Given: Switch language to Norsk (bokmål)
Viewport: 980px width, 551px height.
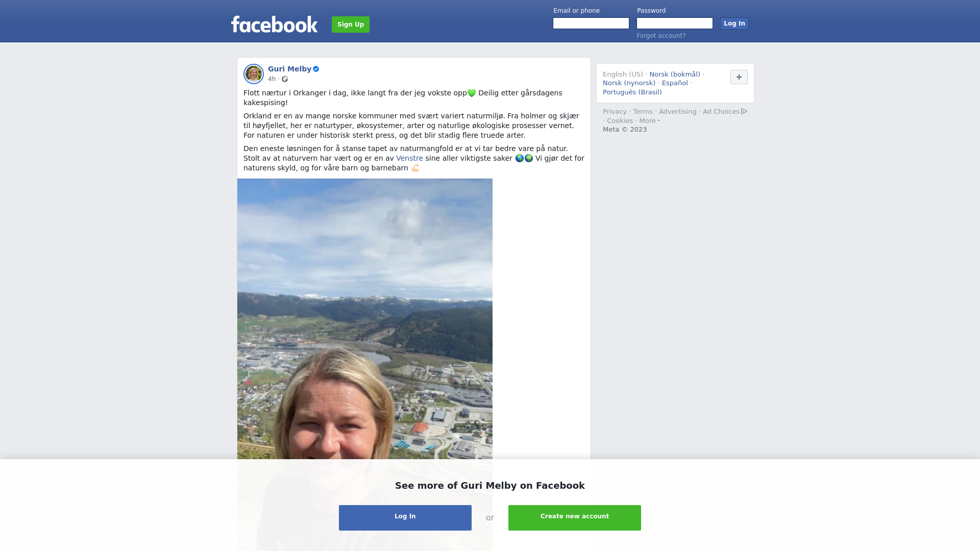Looking at the screenshot, I should click(x=675, y=74).
